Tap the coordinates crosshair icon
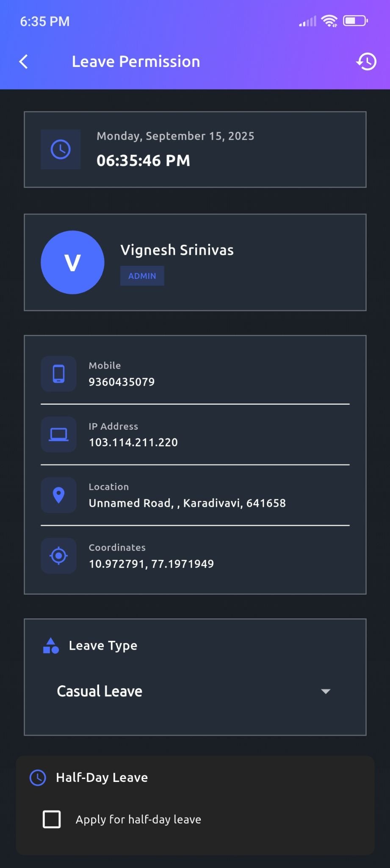 pyautogui.click(x=58, y=556)
